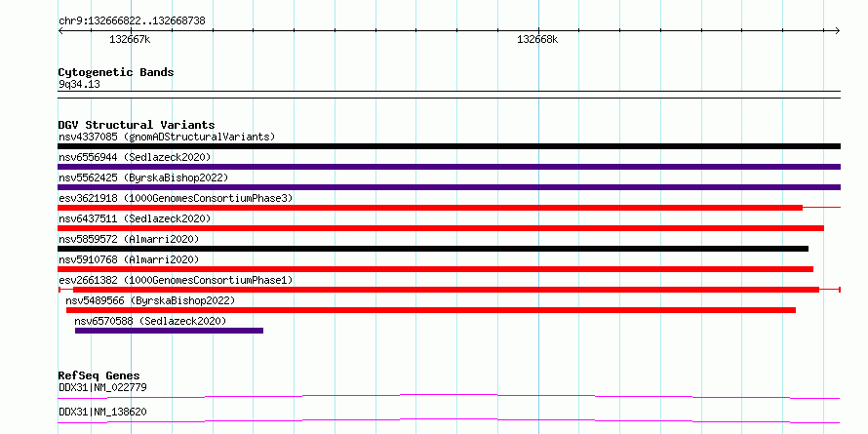Open the DDX31|NM_022779 gene label
The image size is (868, 434).
coord(102,387)
